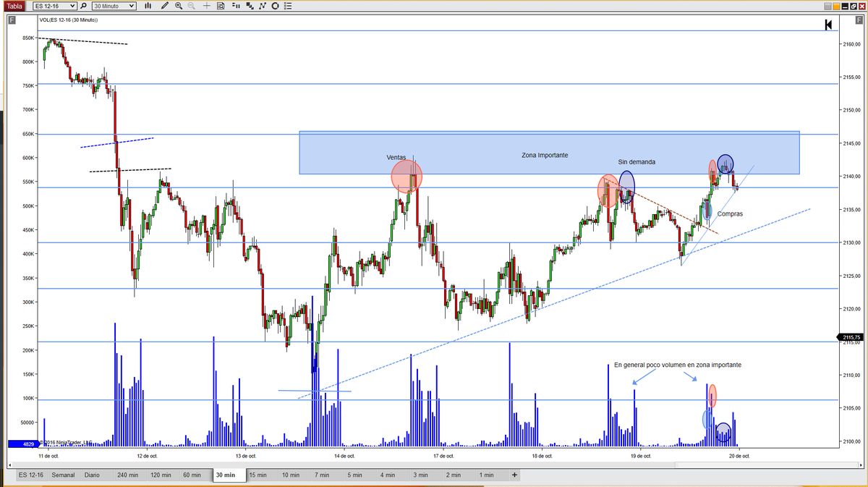Click the '2145,00' price axis label
This screenshot has height=487, width=868.
point(852,143)
